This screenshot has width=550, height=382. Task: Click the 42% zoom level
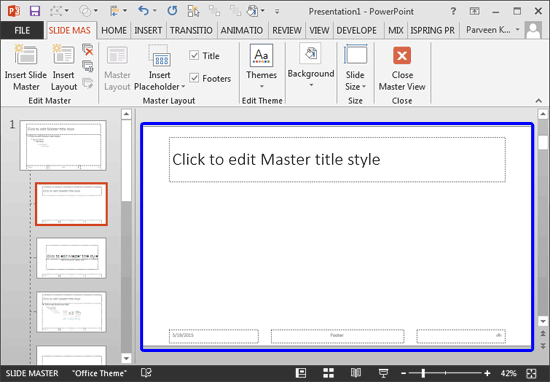pyautogui.click(x=508, y=373)
